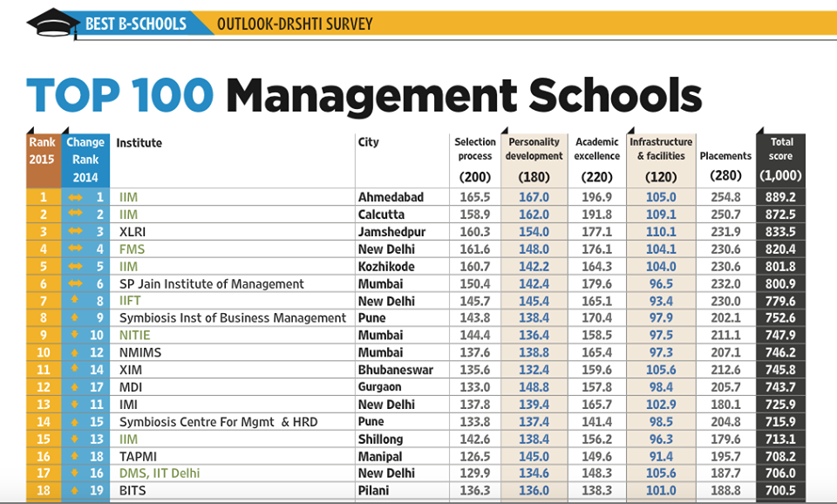This screenshot has height=504, width=837.
Task: Click the infrastructure value 110.1
Action: click(x=661, y=232)
